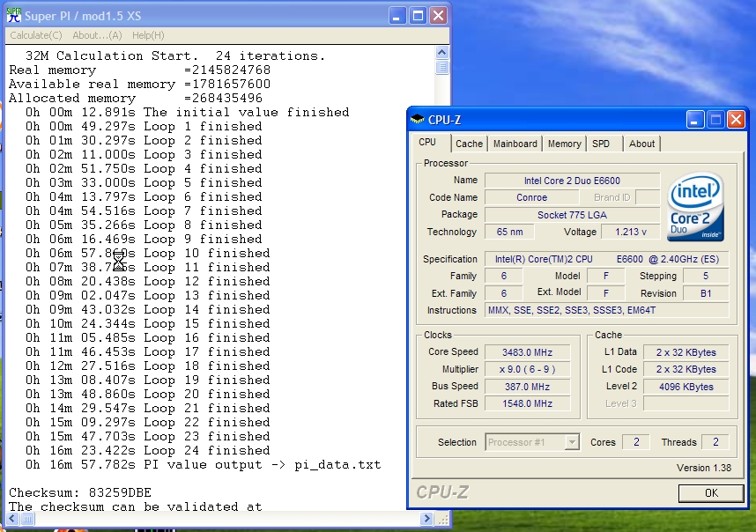Click the 'Available real memory' line
The image size is (756, 532).
pyautogui.click(x=140, y=84)
